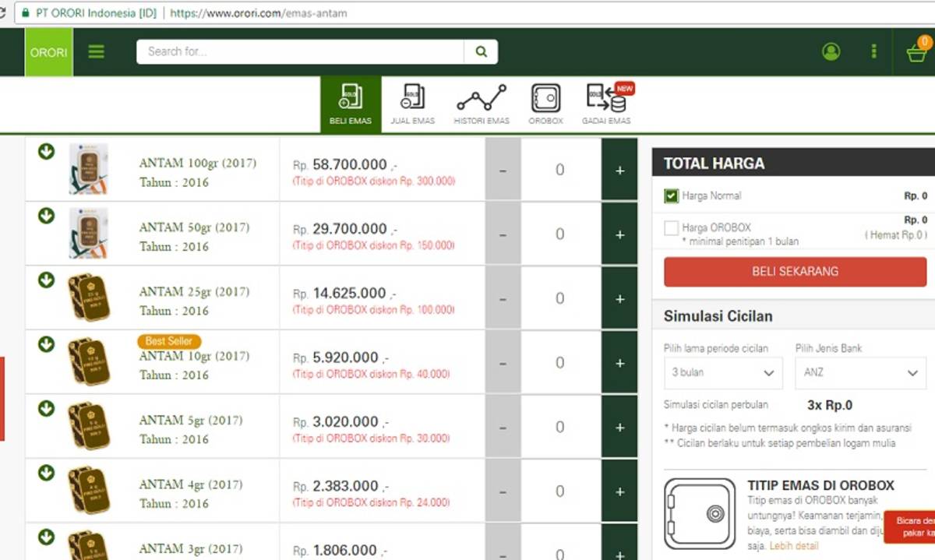Click the search magnifier button
935x560 pixels.
pyautogui.click(x=481, y=52)
